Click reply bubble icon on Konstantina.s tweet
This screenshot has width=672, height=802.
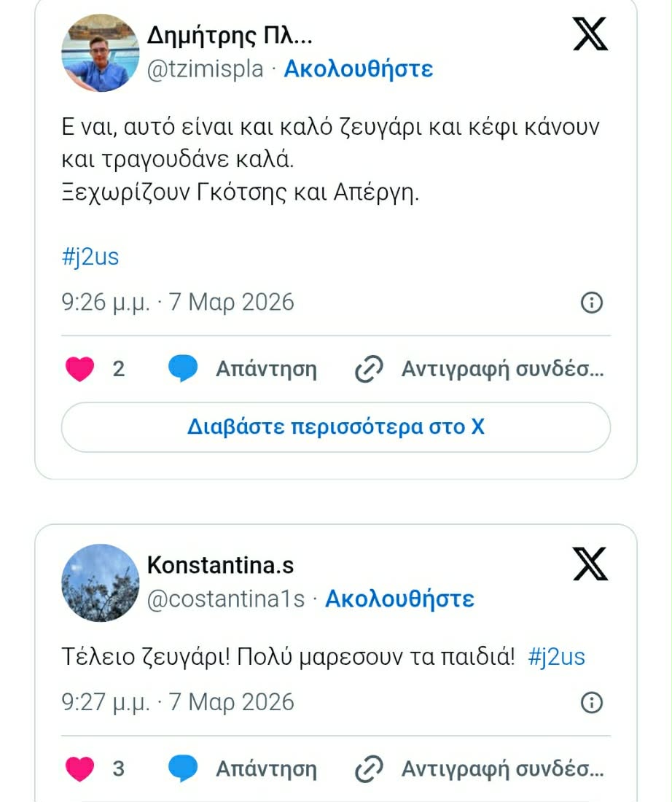click(183, 768)
